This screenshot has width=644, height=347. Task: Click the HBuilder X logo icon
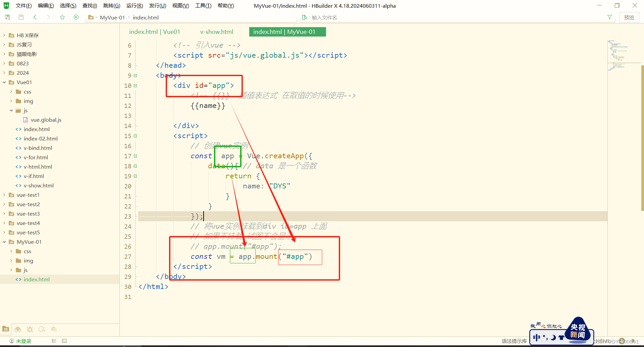[6, 5]
